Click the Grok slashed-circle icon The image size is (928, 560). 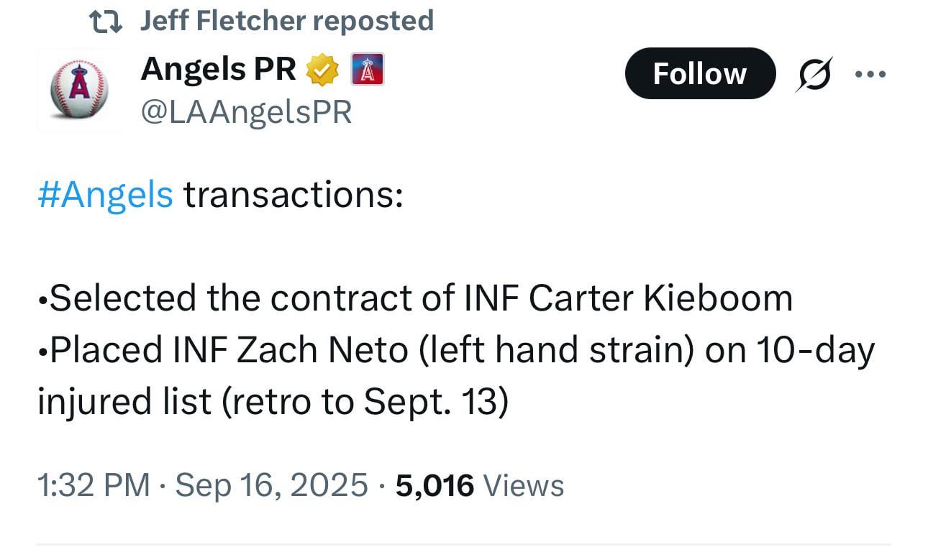(814, 73)
